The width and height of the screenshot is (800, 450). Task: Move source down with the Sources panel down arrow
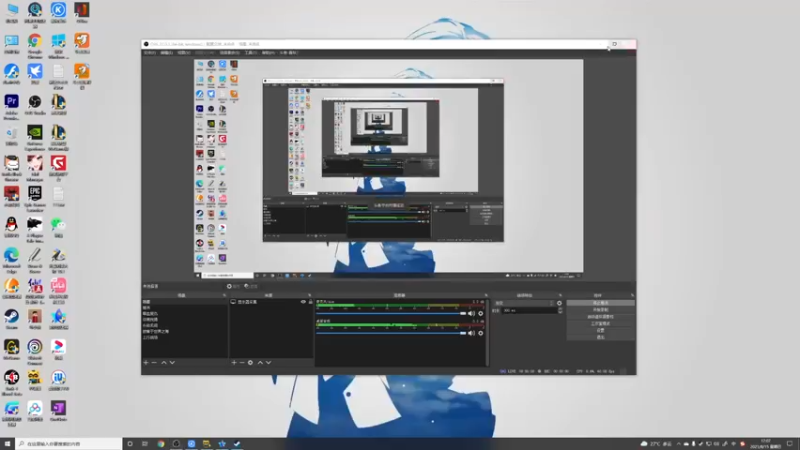[x=268, y=363]
